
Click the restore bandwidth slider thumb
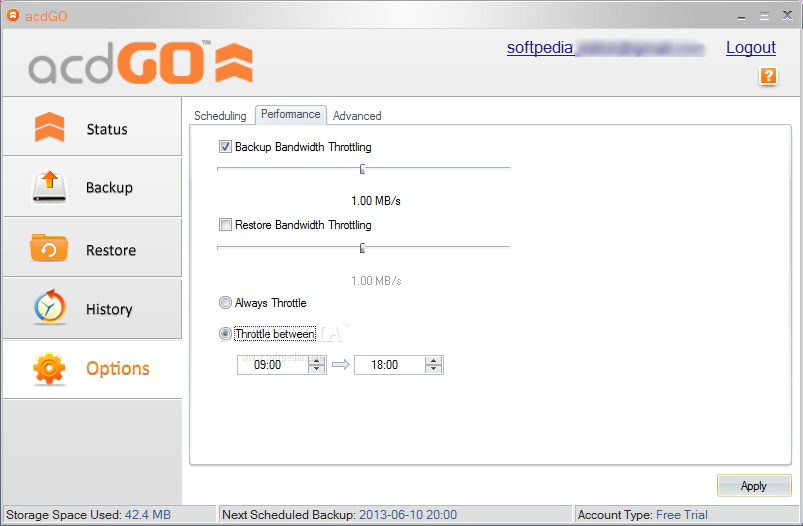pos(362,248)
